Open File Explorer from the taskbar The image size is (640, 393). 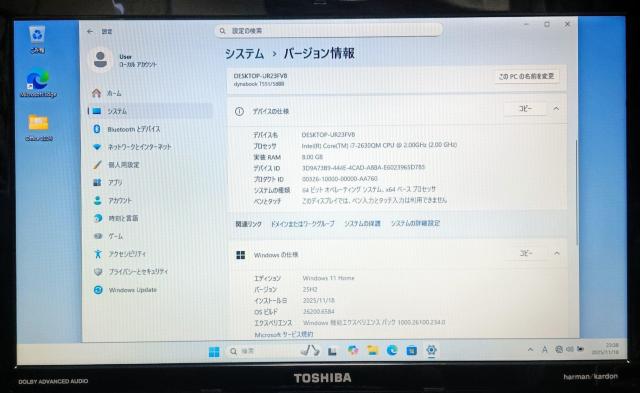pos(372,351)
